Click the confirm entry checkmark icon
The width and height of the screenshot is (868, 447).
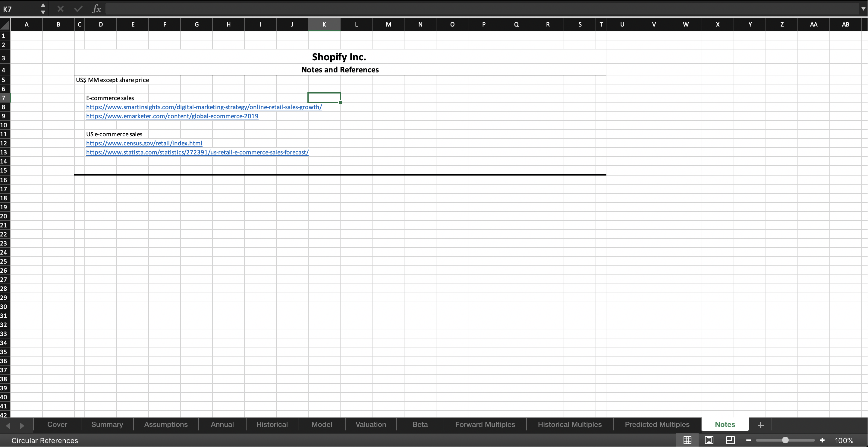pos(78,9)
